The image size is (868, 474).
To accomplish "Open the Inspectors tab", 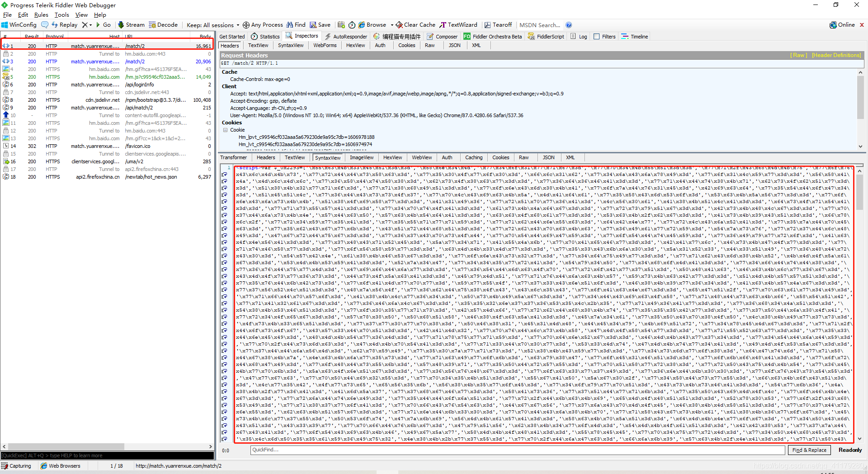I will click(x=302, y=36).
